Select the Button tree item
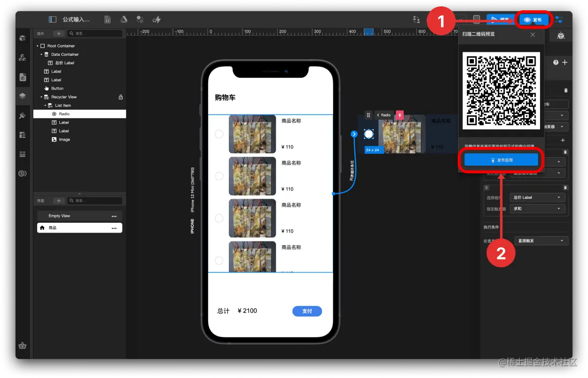The height and width of the screenshot is (378, 588). (x=57, y=88)
